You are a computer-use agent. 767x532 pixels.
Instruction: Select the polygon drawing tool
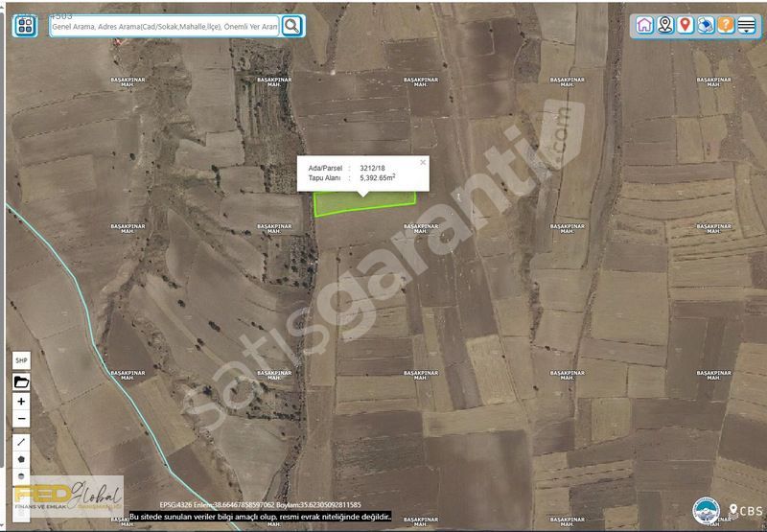pyautogui.click(x=21, y=459)
